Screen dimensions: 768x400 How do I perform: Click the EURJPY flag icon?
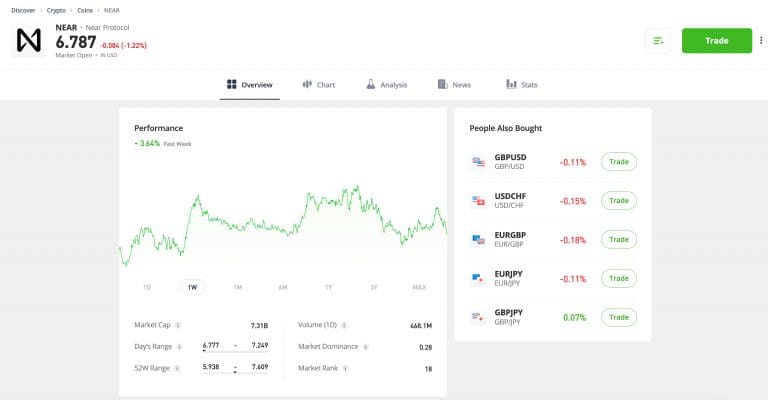tap(479, 279)
